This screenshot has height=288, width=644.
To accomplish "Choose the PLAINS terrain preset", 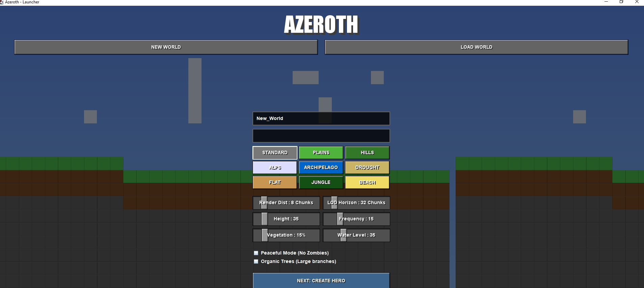I will click(321, 152).
